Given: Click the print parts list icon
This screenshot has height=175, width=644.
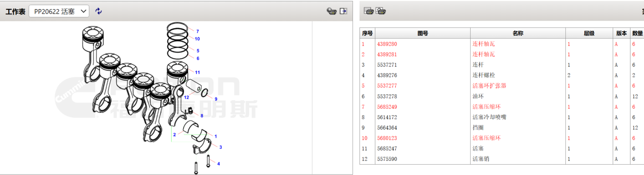Looking at the screenshot, I should coord(368,11).
